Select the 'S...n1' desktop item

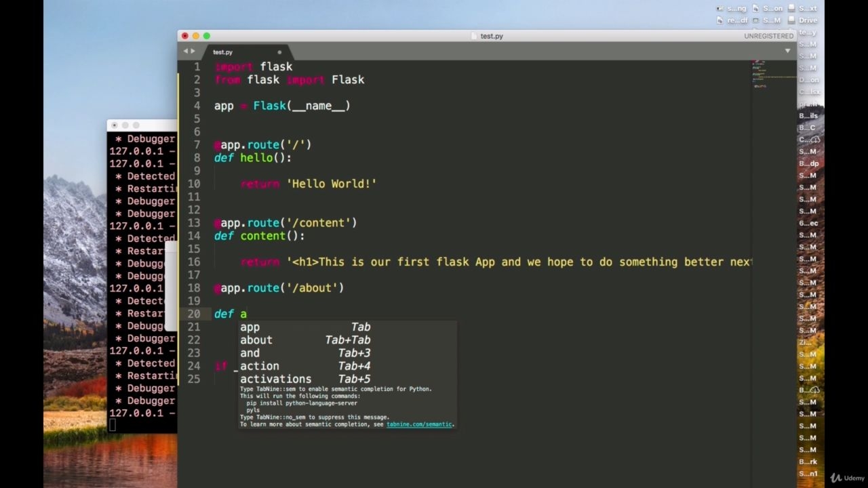pyautogui.click(x=808, y=474)
